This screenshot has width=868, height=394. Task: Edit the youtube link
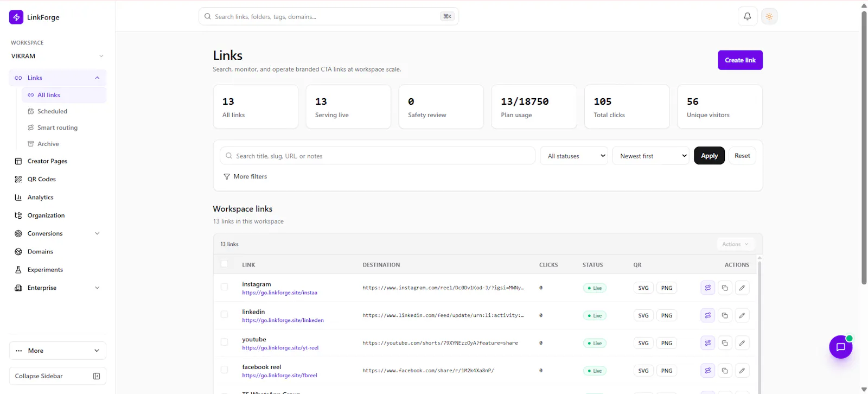pyautogui.click(x=742, y=343)
